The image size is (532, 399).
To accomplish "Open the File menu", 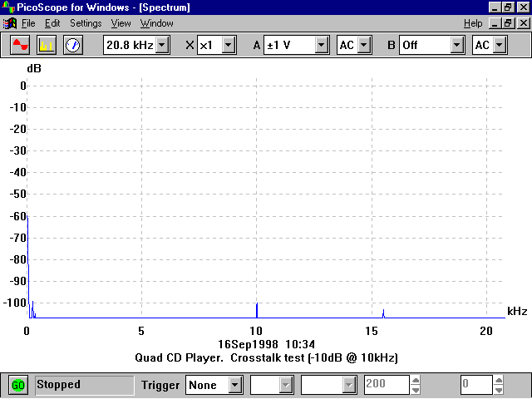I will coord(28,23).
